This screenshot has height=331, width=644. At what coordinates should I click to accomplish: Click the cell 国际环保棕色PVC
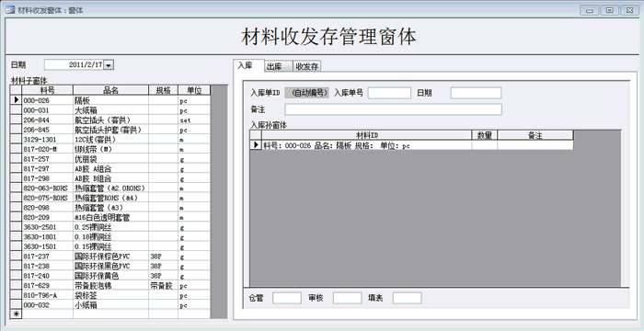tap(111, 257)
